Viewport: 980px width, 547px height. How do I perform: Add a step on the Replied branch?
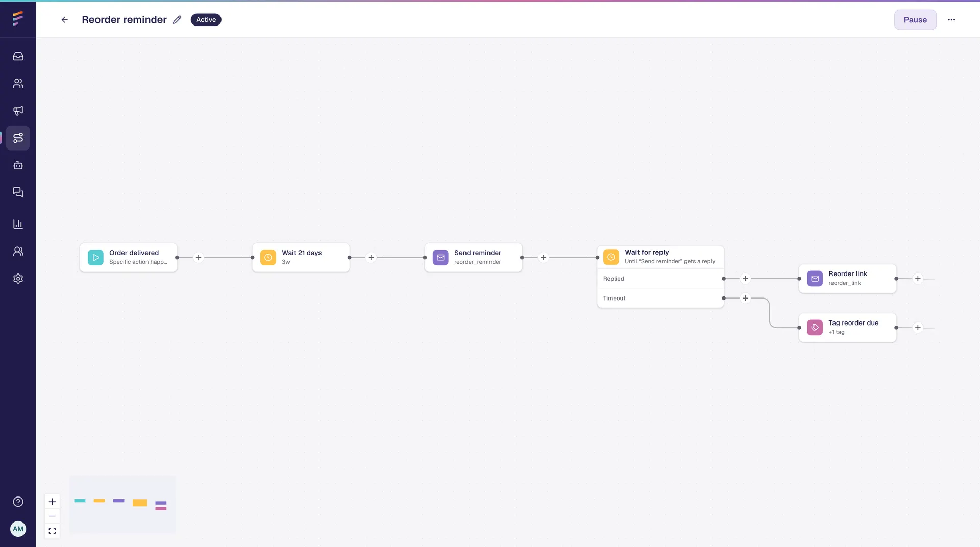745,279
